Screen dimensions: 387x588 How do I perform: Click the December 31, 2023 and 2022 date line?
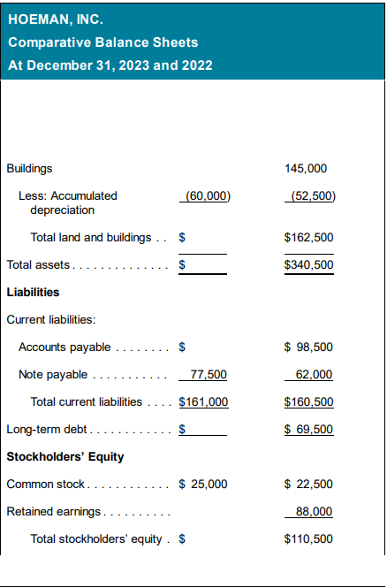pyautogui.click(x=110, y=65)
